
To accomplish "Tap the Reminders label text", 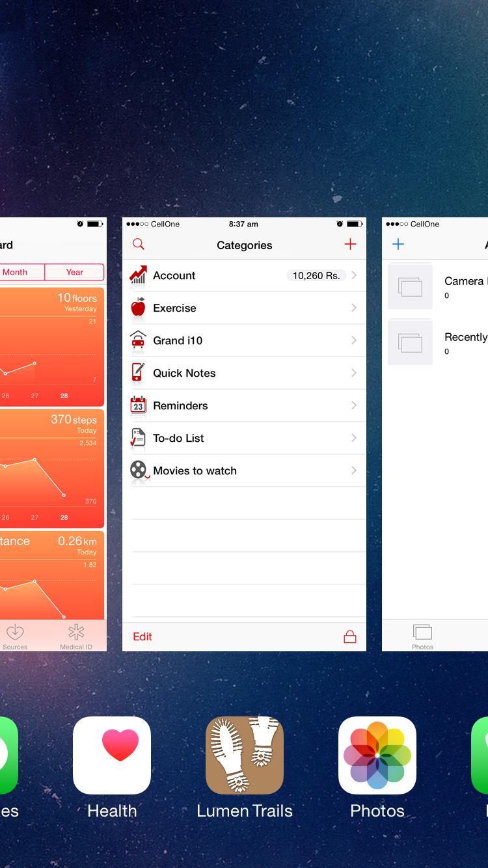I will [180, 405].
